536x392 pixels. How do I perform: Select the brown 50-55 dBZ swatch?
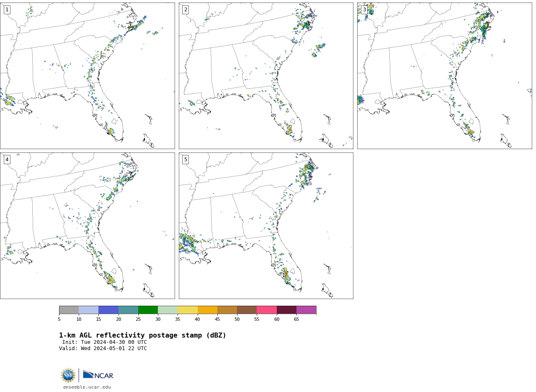[x=247, y=310]
